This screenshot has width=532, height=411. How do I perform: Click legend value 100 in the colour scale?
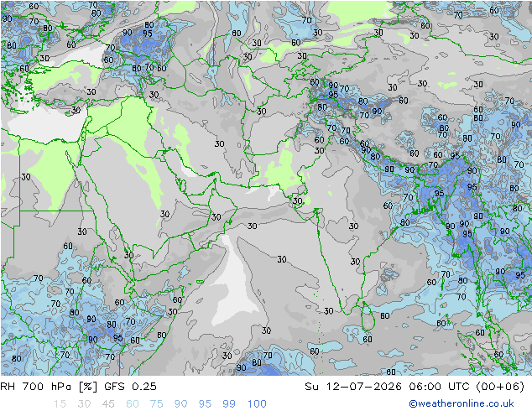[x=257, y=404]
